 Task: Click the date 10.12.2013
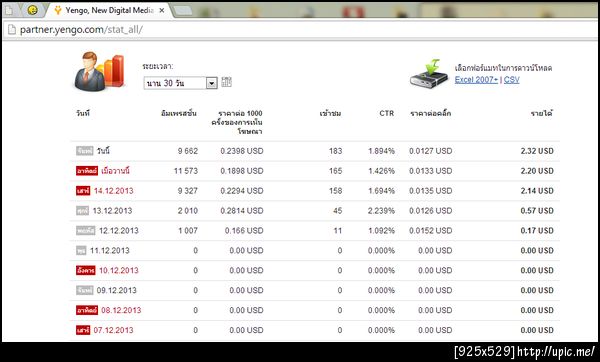pyautogui.click(x=119, y=270)
